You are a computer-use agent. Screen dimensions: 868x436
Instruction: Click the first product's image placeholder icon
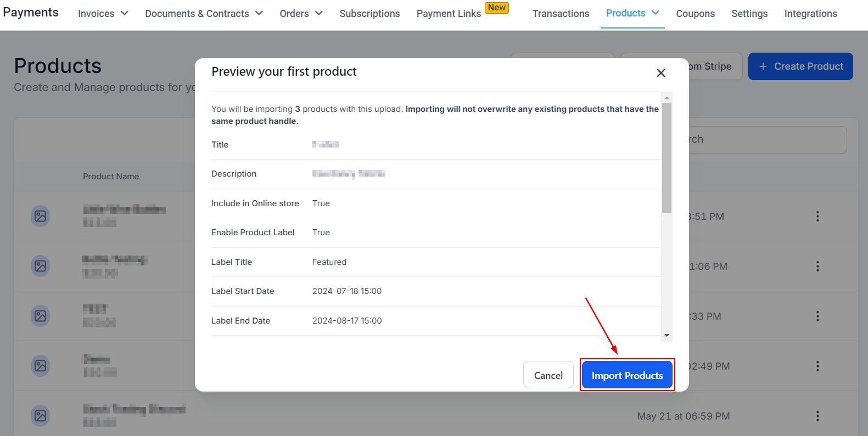pyautogui.click(x=41, y=216)
